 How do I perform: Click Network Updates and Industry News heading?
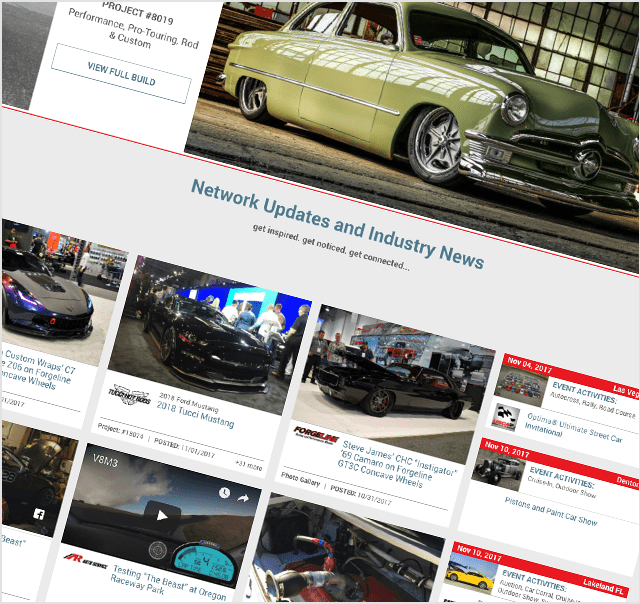tap(338, 224)
